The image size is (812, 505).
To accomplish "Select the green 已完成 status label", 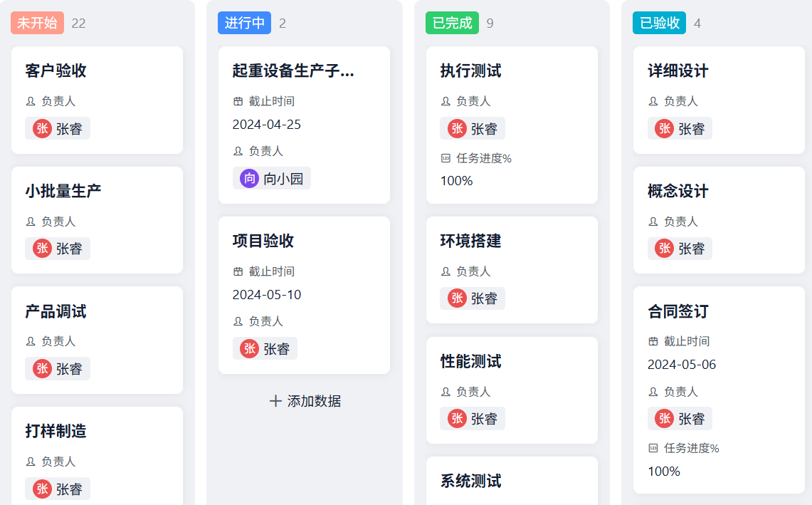I will coord(452,23).
